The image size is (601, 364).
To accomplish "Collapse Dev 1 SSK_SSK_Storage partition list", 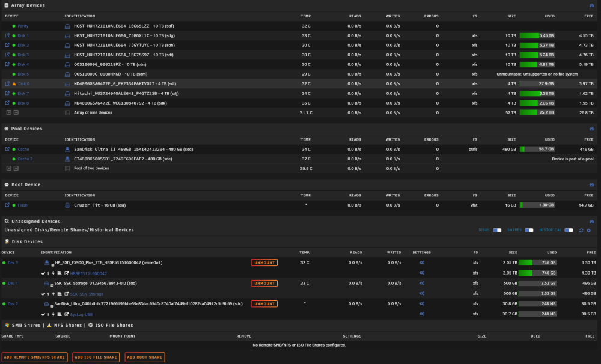I will (52, 285).
